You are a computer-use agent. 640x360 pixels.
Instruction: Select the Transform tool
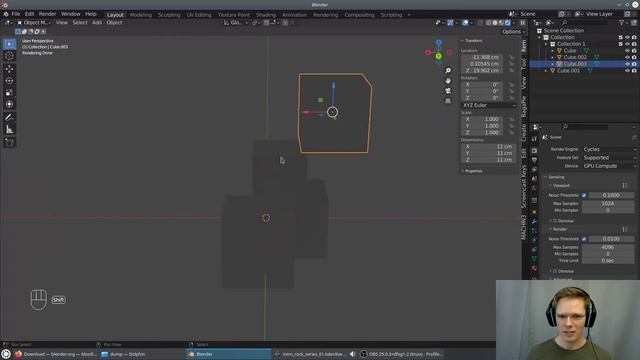(x=9, y=104)
